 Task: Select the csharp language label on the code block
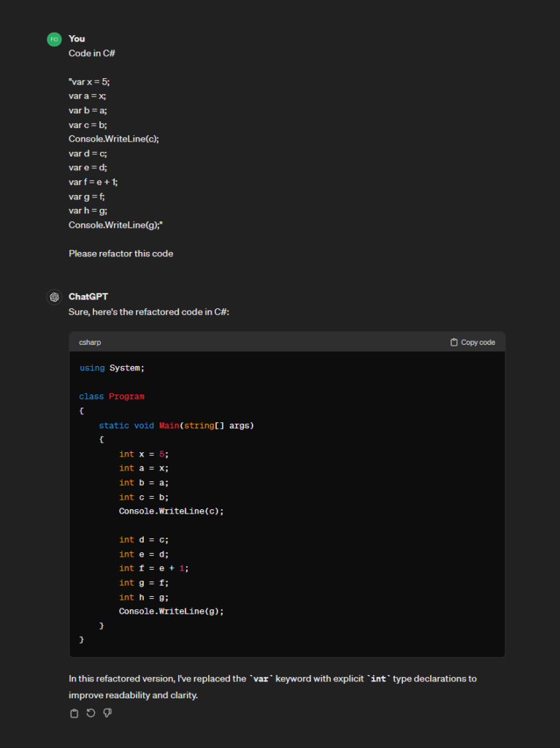click(89, 342)
